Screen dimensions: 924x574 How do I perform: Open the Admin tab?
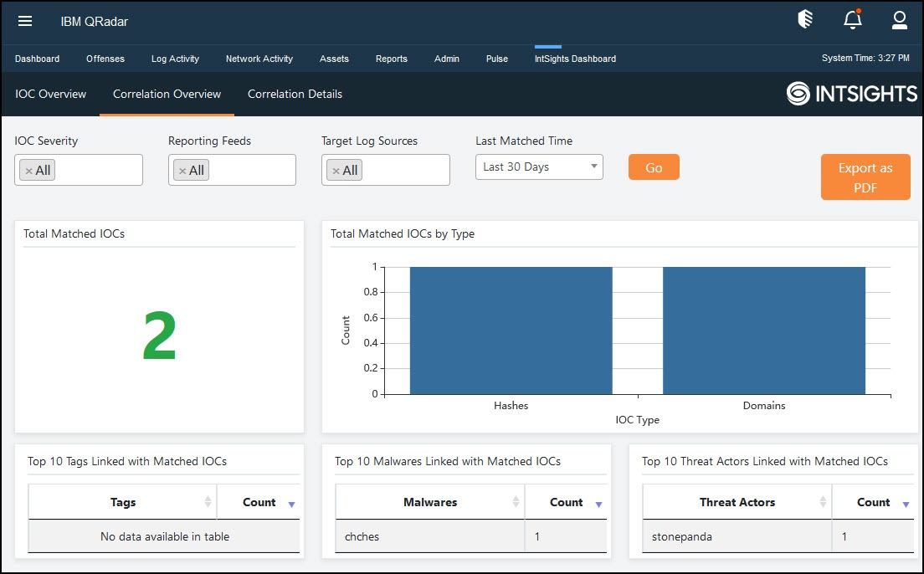coord(447,59)
